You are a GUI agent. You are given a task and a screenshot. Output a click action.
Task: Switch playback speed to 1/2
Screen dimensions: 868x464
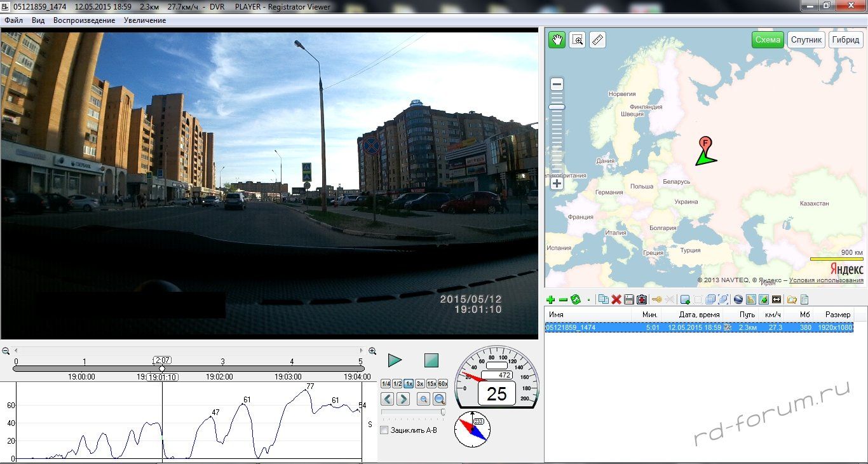[x=397, y=384]
